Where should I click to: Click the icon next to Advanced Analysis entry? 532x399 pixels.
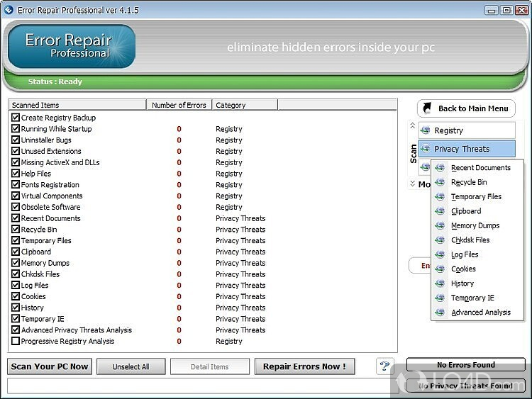click(x=440, y=313)
